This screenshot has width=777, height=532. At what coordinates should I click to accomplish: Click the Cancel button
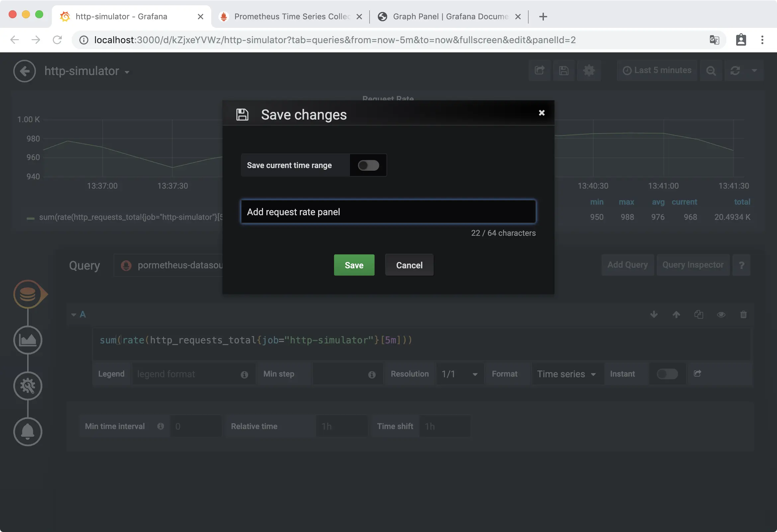[409, 265]
